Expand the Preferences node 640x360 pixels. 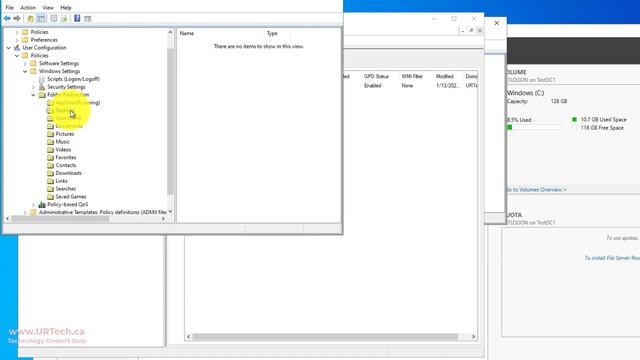pyautogui.click(x=17, y=40)
